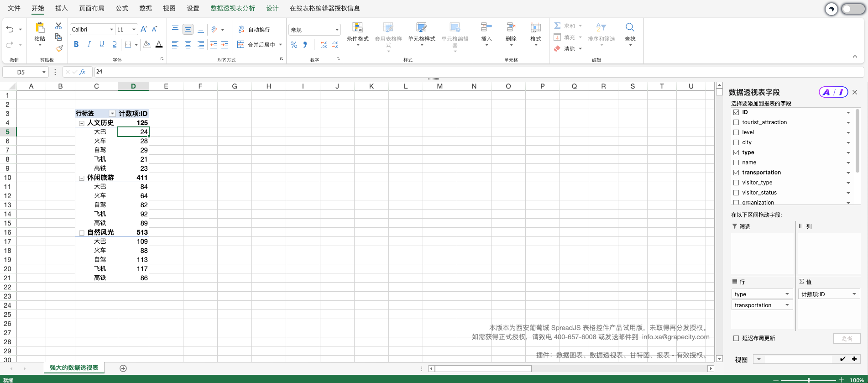Click the Paste clipboard icon
This screenshot has height=383, width=868.
pyautogui.click(x=40, y=27)
